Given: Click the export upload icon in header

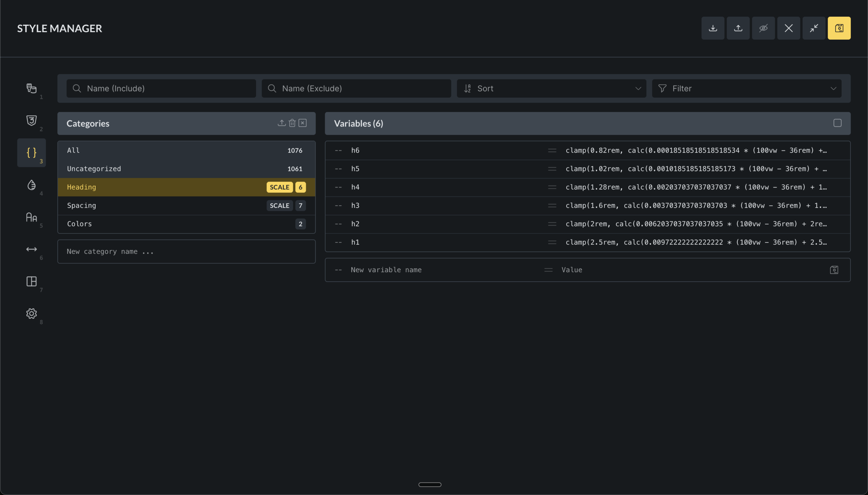Looking at the screenshot, I should pyautogui.click(x=738, y=28).
